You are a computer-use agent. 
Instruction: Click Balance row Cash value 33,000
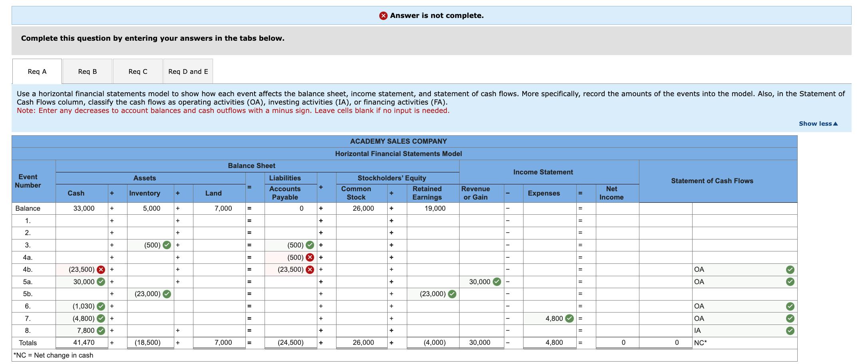coord(84,208)
